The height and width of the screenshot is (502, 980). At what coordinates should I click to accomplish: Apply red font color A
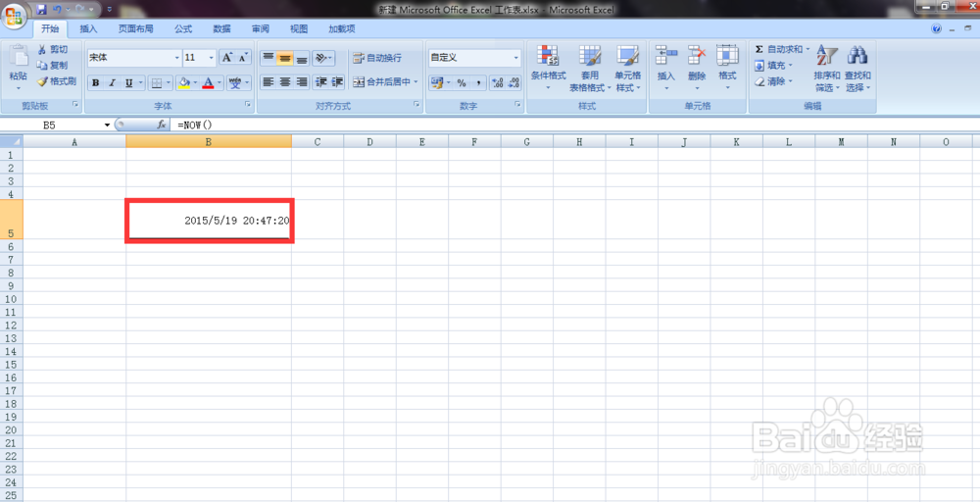point(208,82)
